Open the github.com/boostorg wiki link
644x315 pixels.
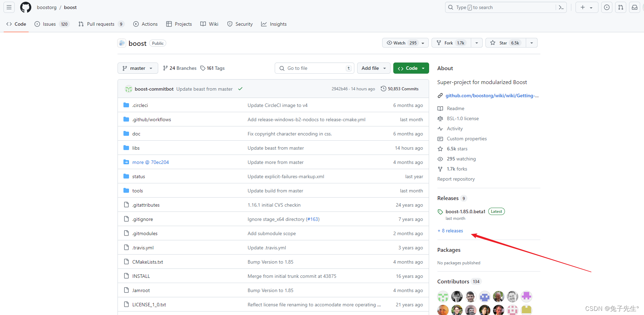[492, 96]
